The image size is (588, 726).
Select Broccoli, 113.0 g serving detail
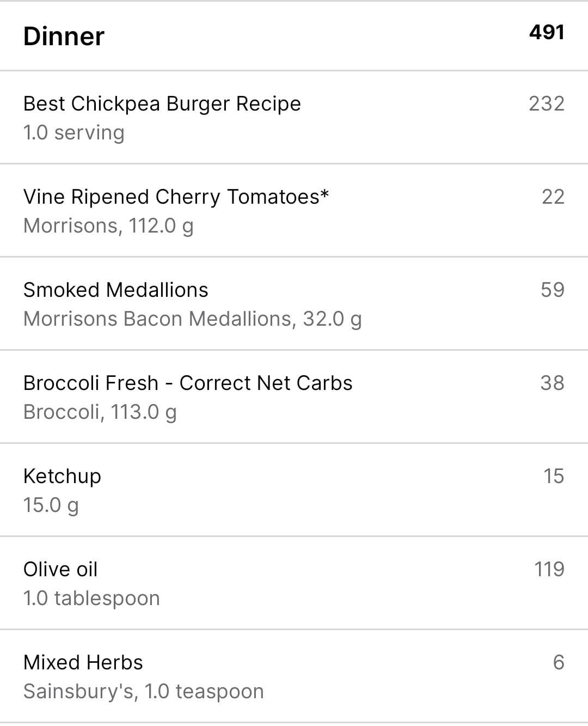click(x=100, y=412)
